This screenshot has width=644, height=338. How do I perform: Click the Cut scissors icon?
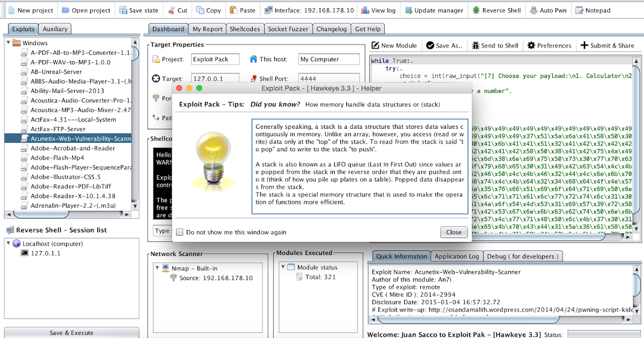pos(171,10)
